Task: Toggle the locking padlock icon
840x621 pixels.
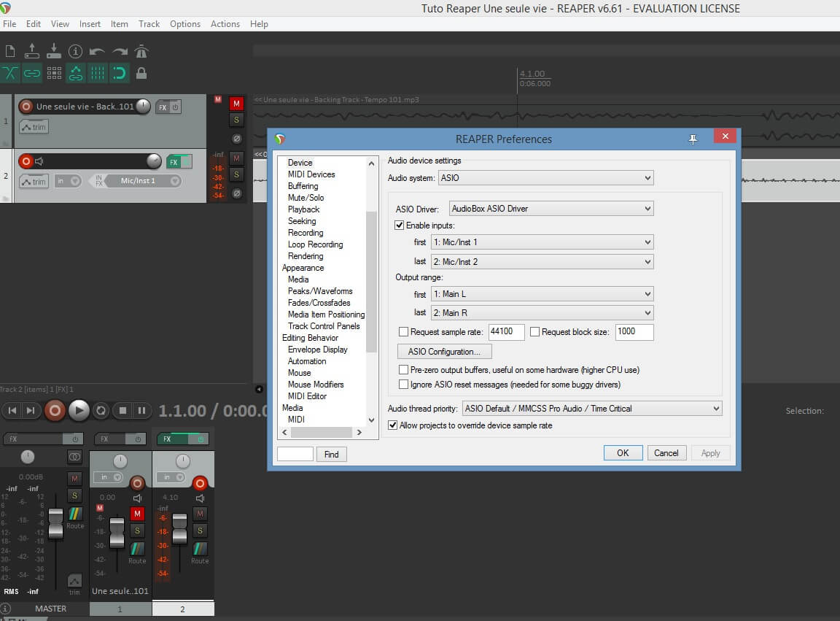Action: point(141,73)
